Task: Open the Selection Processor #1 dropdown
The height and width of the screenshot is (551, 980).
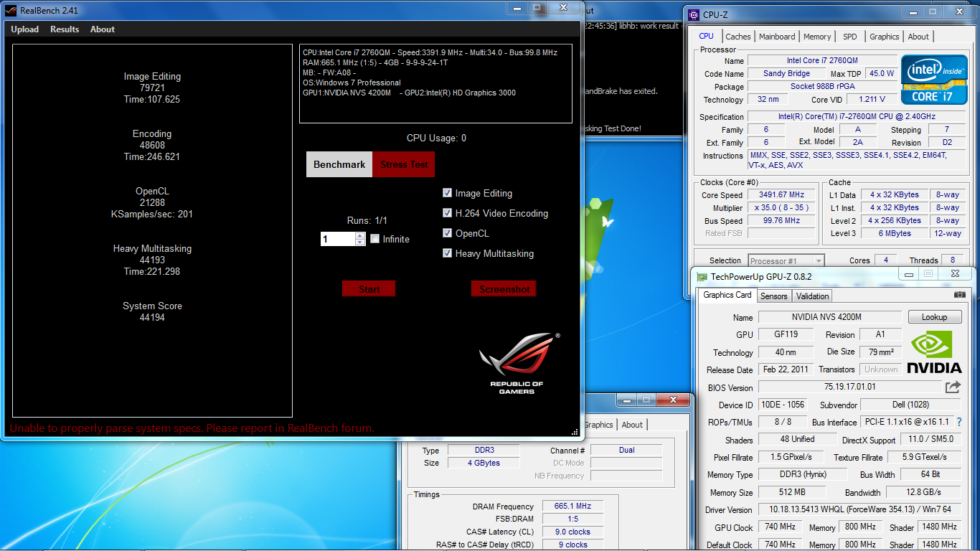Action: click(x=786, y=260)
